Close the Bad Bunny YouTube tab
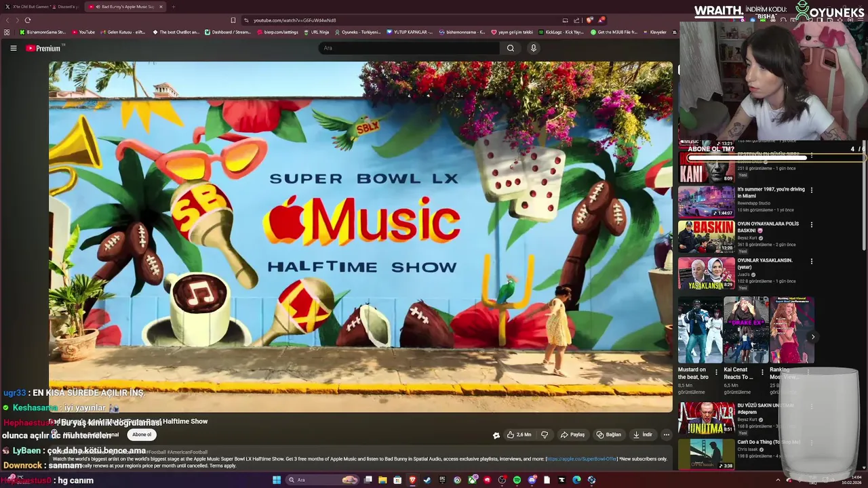The image size is (868, 488). 161,7
